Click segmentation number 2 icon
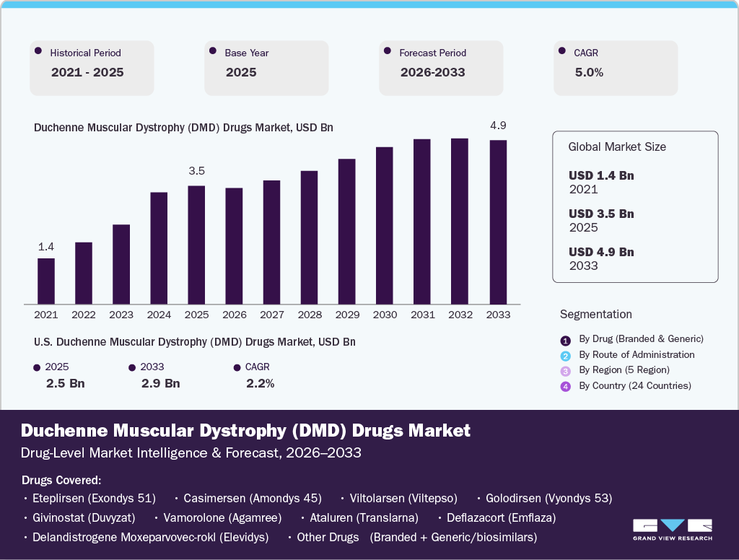Viewport: 739px width, 560px height. point(566,356)
